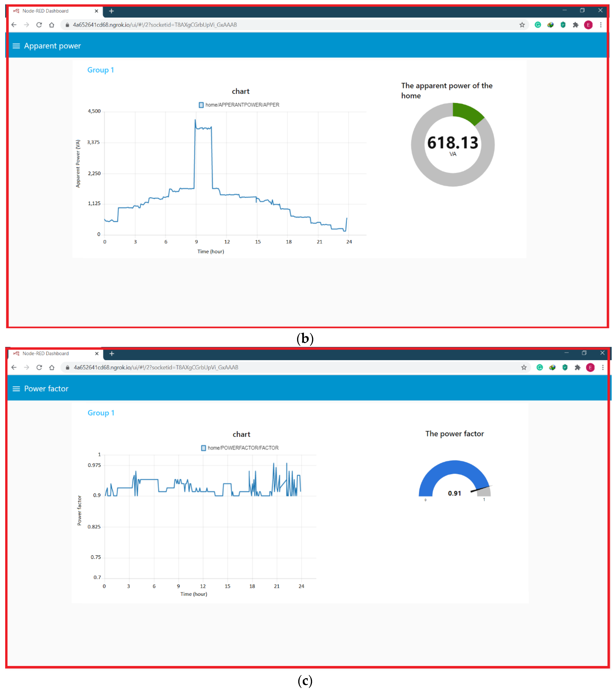Select Node-RED Dashboard tab in top window
Screen dimensions: 616x692
(x=46, y=11)
